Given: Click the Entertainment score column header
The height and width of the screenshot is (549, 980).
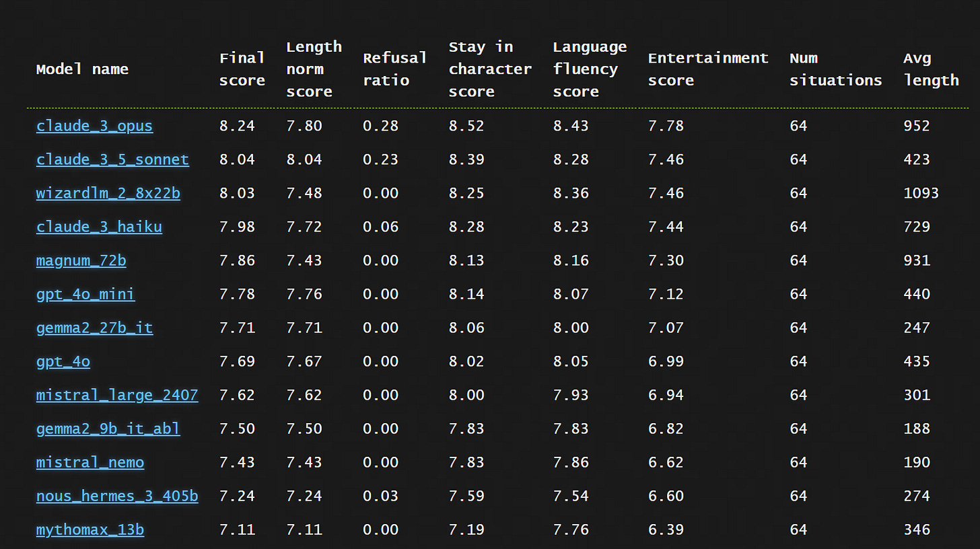Looking at the screenshot, I should click(x=708, y=69).
